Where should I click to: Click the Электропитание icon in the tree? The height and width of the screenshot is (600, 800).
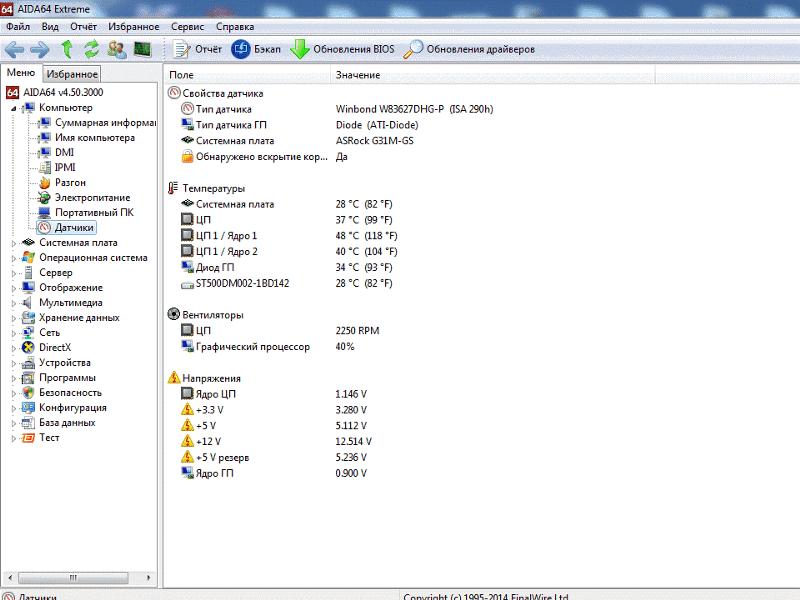pyautogui.click(x=45, y=197)
